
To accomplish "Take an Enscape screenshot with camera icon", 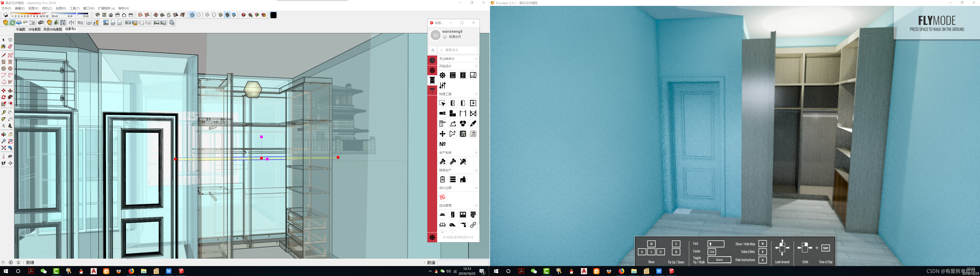I will pos(32,23).
